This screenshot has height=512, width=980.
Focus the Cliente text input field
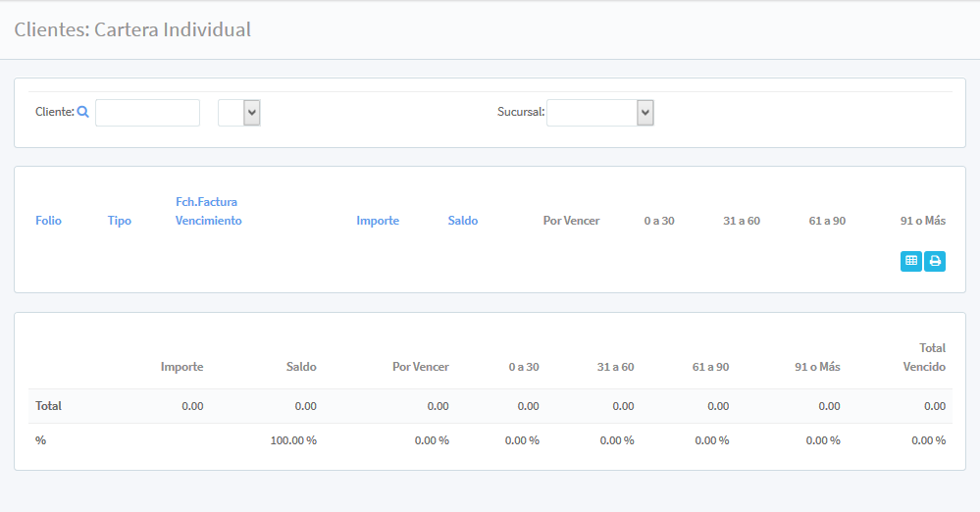click(x=147, y=113)
